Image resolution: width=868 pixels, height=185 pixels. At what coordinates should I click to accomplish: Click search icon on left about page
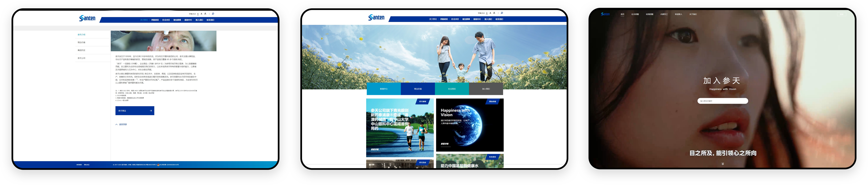pos(213,14)
